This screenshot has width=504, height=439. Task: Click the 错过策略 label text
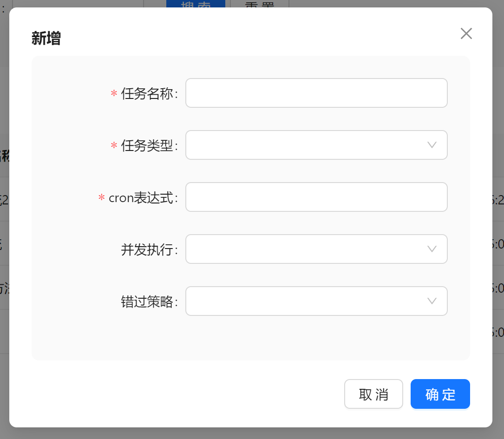click(147, 302)
